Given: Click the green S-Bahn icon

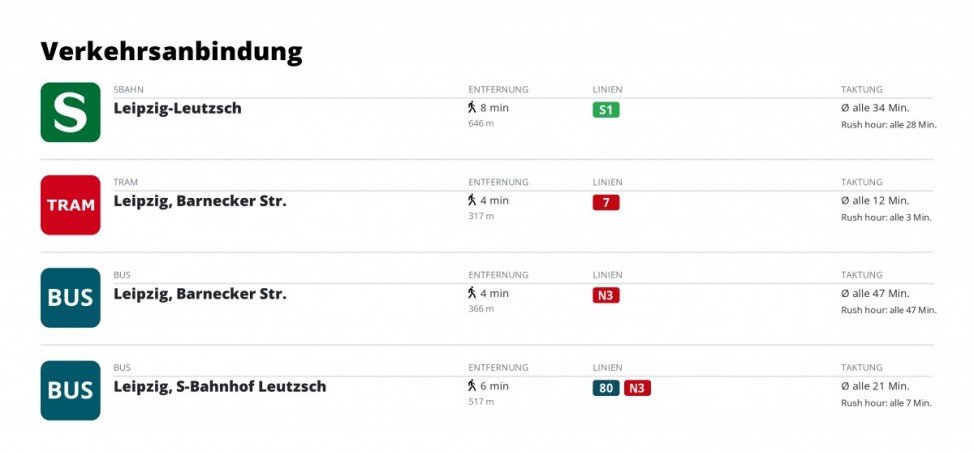Looking at the screenshot, I should point(70,112).
